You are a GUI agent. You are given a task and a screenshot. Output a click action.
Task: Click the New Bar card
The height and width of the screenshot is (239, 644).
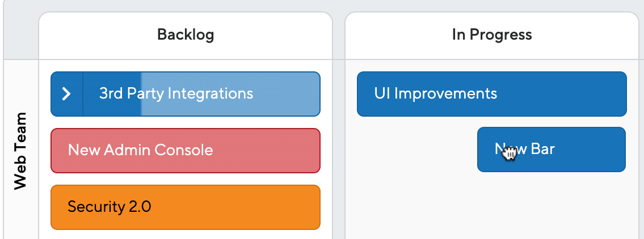click(x=551, y=150)
